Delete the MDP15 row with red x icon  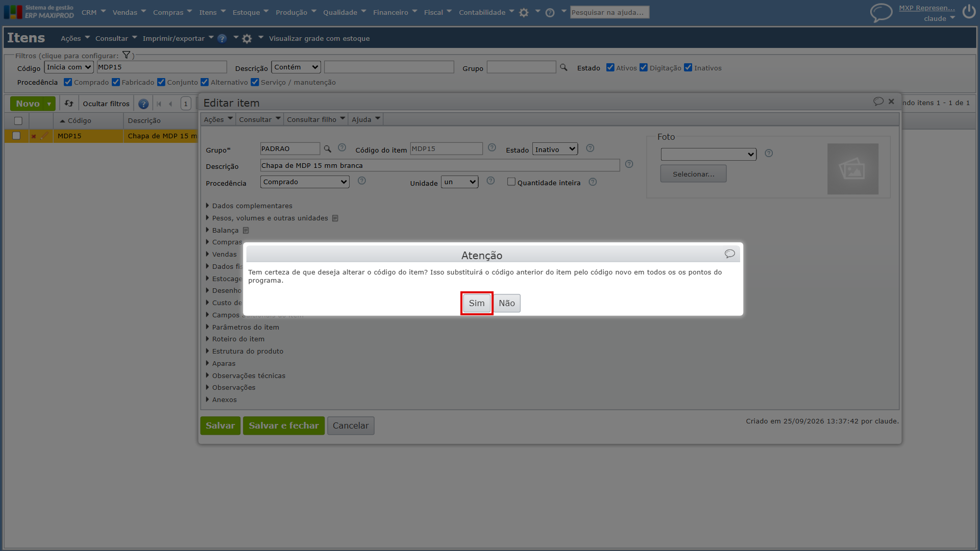click(34, 136)
